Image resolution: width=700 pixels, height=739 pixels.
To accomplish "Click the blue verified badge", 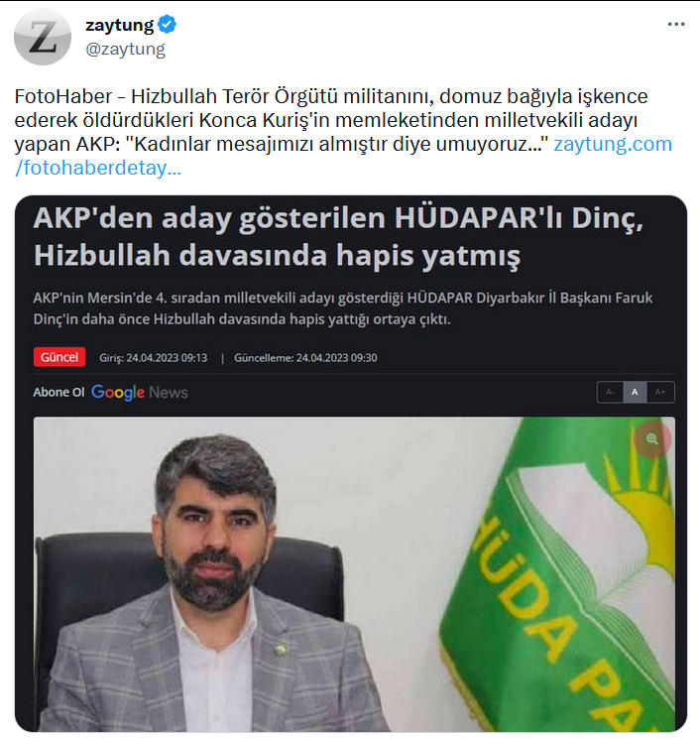I will tap(167, 25).
